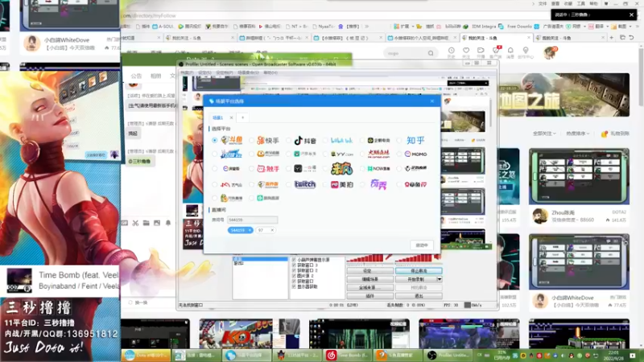Open history clock icon in Douyu header
The width and height of the screenshot is (644, 362).
coord(451,52)
